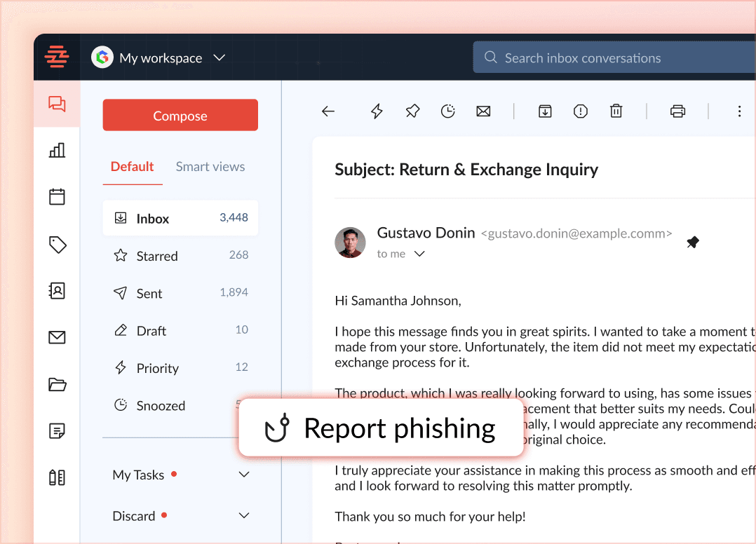Open the conversations inbox sidebar icon
This screenshot has height=544, width=756.
coord(57,104)
